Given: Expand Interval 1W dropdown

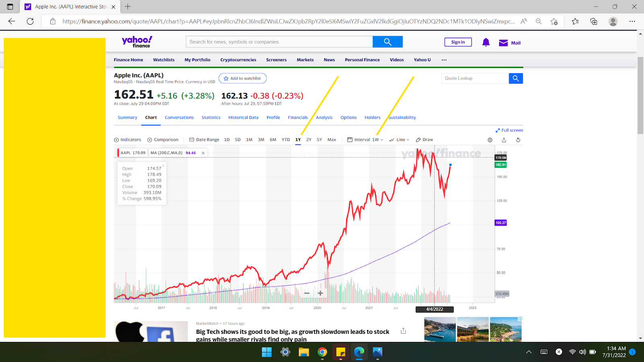Looking at the screenshot, I should pyautogui.click(x=365, y=140).
